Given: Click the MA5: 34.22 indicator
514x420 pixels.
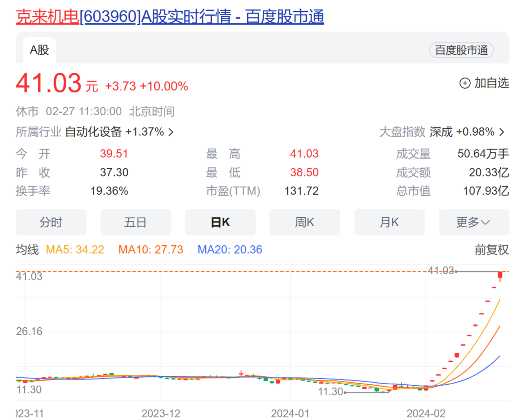Looking at the screenshot, I should [75, 250].
